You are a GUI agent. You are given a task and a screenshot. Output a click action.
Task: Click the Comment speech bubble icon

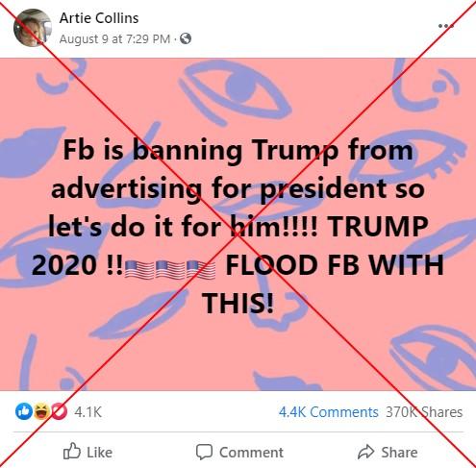204,452
